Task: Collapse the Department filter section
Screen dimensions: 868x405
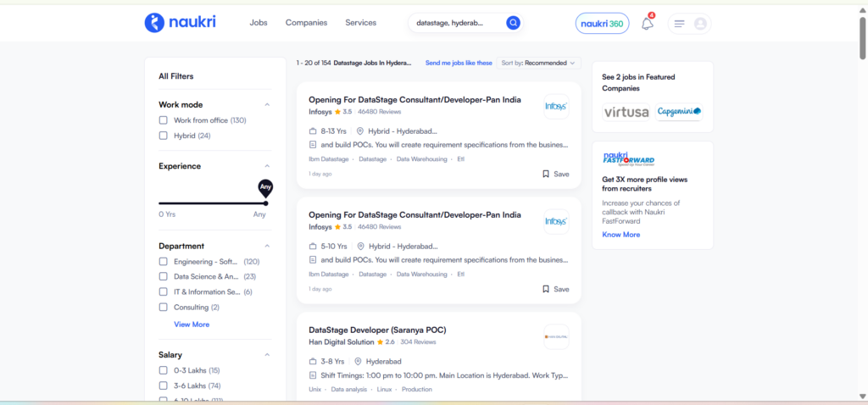Action: point(267,246)
